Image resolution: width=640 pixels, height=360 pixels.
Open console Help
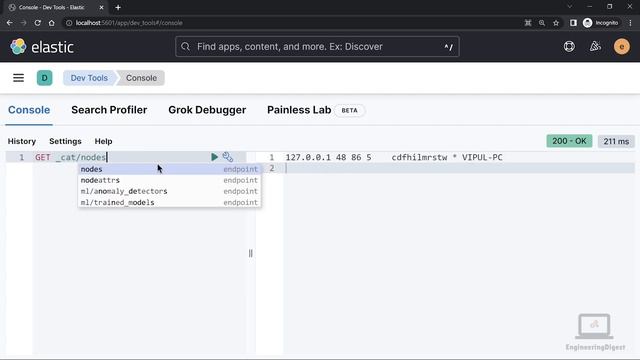pyautogui.click(x=103, y=141)
